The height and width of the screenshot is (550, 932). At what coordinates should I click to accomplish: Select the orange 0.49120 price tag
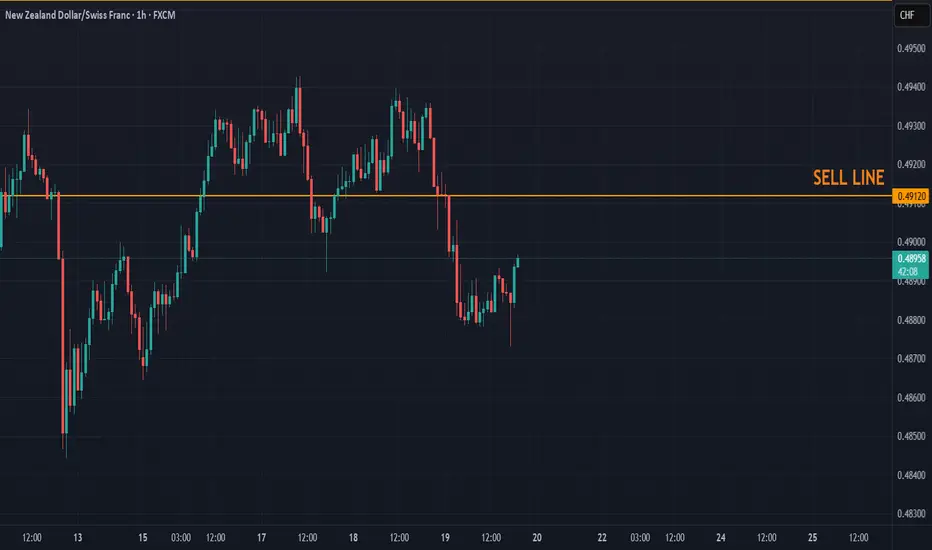pyautogui.click(x=911, y=196)
